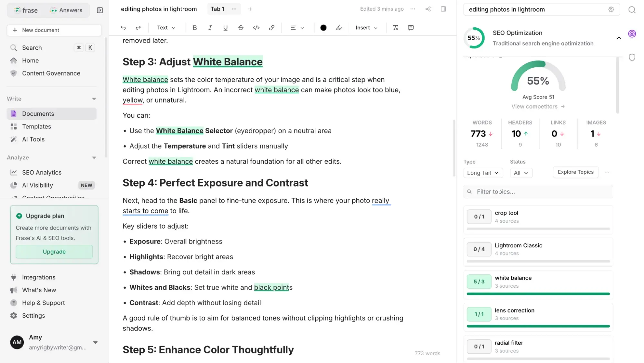This screenshot has height=363, width=644.
Task: Click the Explore Topics button
Action: (575, 172)
